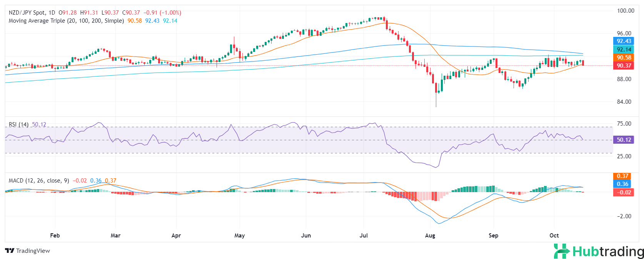Click the purple 50.12 RSI value tag

tap(624, 140)
